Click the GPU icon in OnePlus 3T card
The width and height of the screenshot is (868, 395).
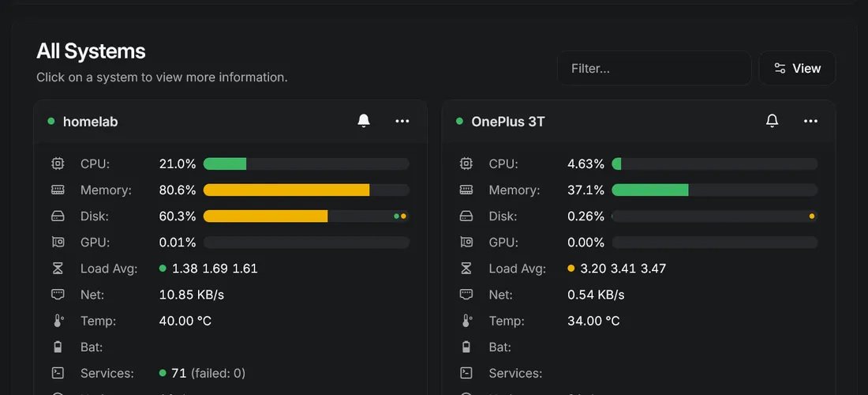466,242
